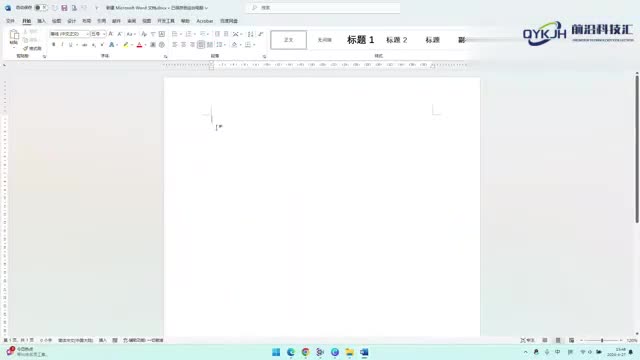Click the Align Left icon
Viewport: 640px width, 360px height.
(175, 45)
